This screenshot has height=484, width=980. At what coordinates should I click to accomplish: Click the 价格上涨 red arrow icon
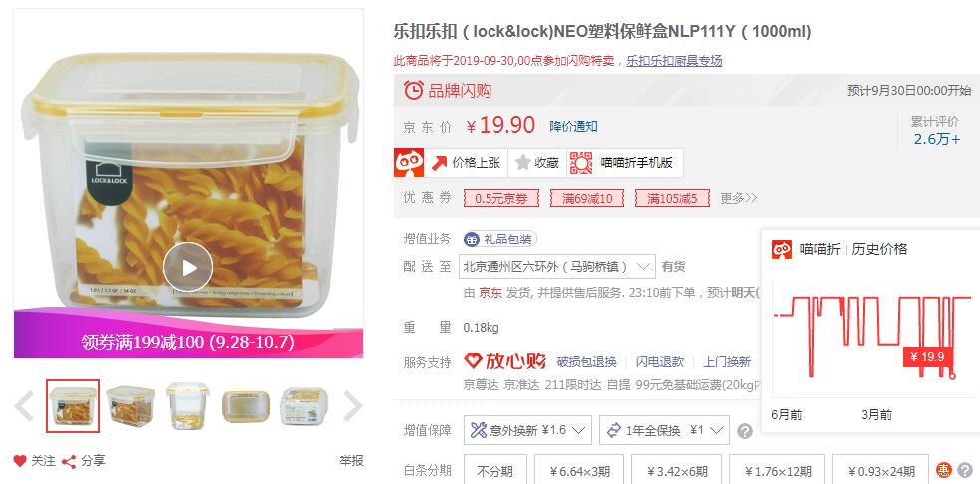440,163
